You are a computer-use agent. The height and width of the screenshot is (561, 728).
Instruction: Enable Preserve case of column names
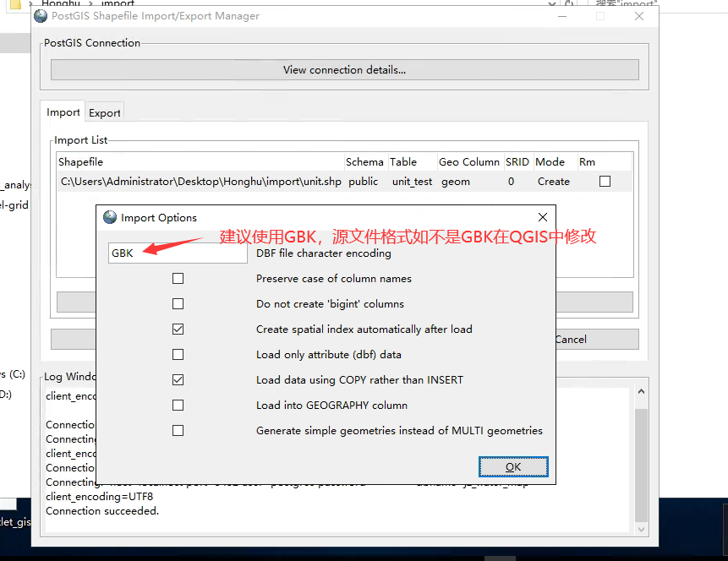coord(178,279)
